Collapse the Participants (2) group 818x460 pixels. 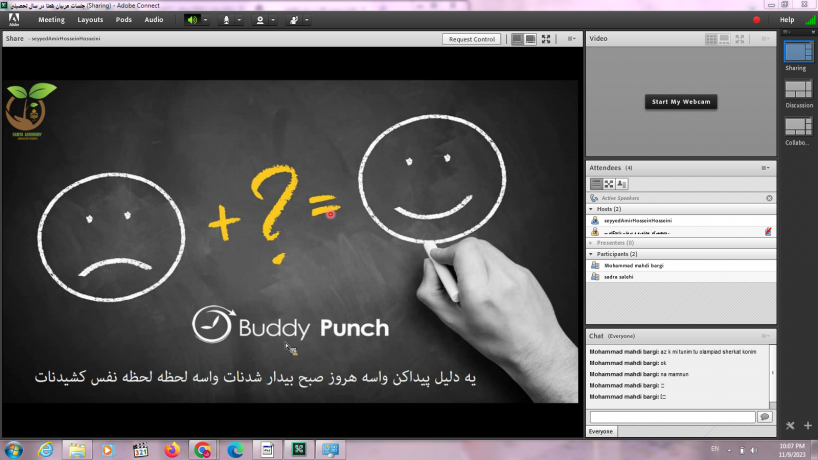tap(591, 254)
